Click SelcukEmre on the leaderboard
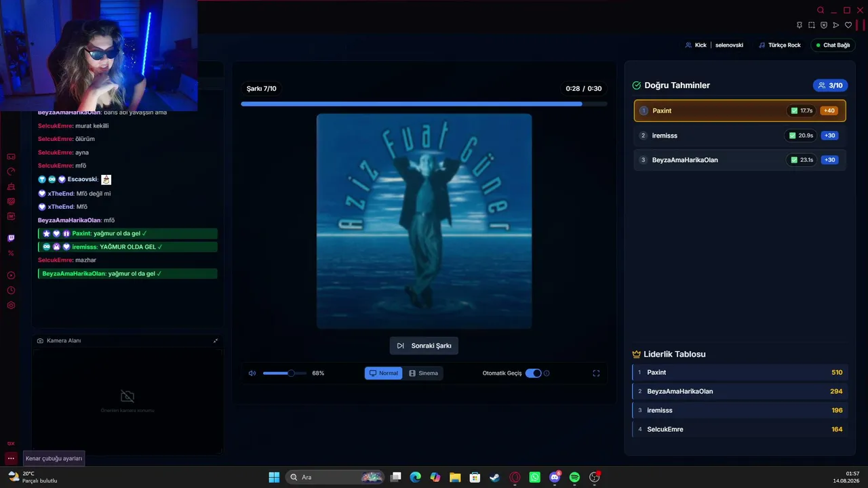Viewport: 868px width, 488px height. pos(740,429)
